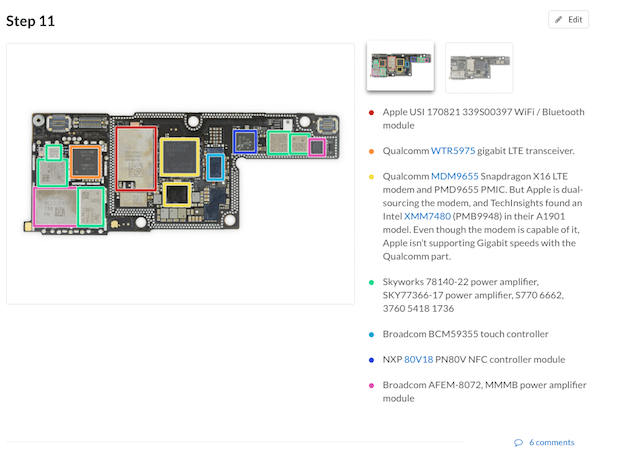Click the orange-outlined transceiver chip on board
The height and width of the screenshot is (458, 620).
point(85,162)
